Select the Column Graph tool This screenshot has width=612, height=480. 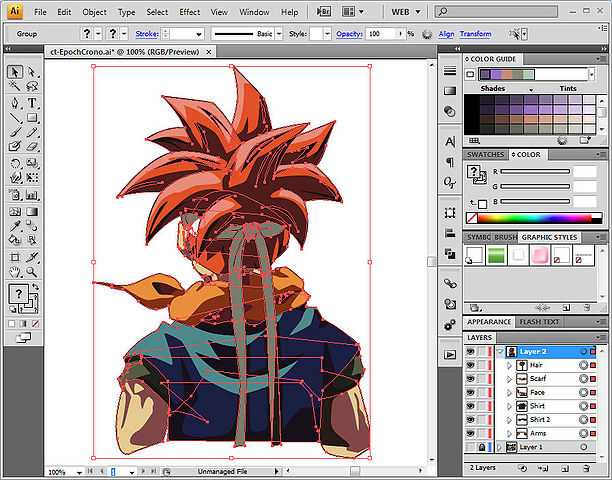tap(32, 195)
